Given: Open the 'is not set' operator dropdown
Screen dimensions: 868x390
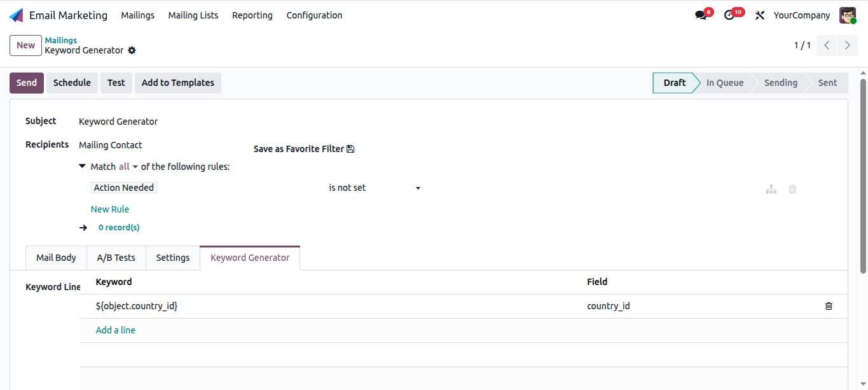Looking at the screenshot, I should [x=375, y=188].
